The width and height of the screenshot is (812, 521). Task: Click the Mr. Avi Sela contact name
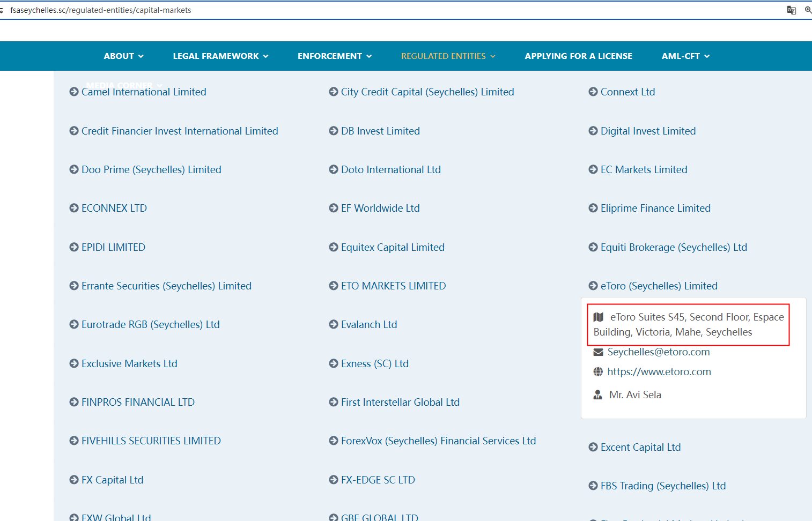[x=635, y=395]
